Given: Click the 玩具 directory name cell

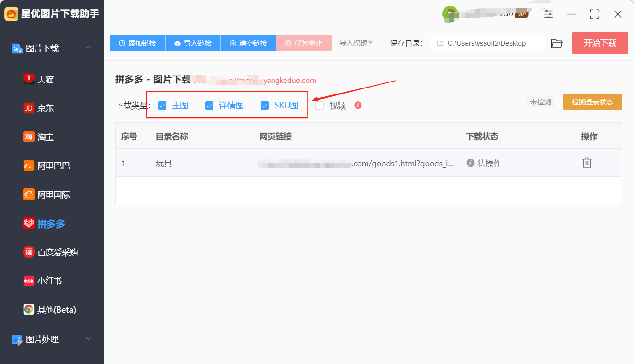Looking at the screenshot, I should coord(164,163).
